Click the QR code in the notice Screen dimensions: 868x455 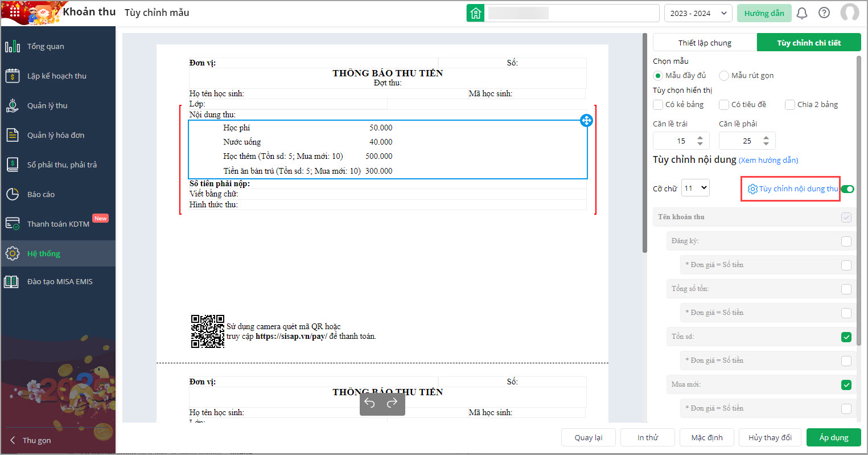pyautogui.click(x=207, y=331)
